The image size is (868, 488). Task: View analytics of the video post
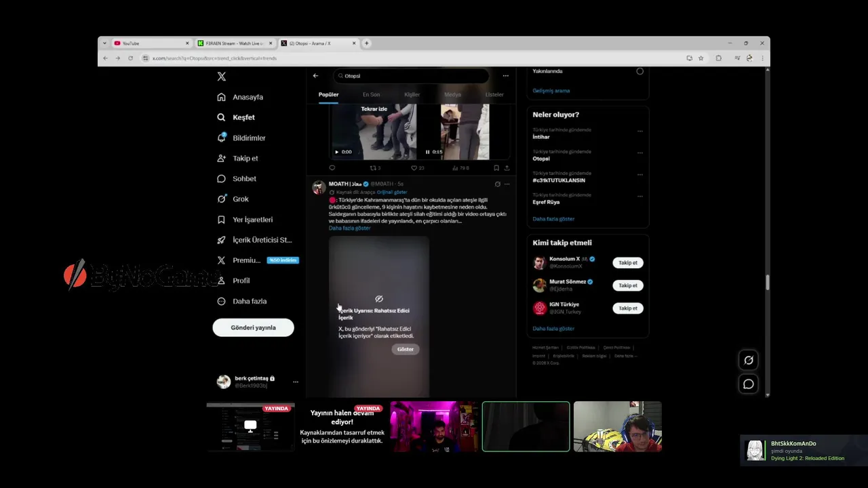460,168
